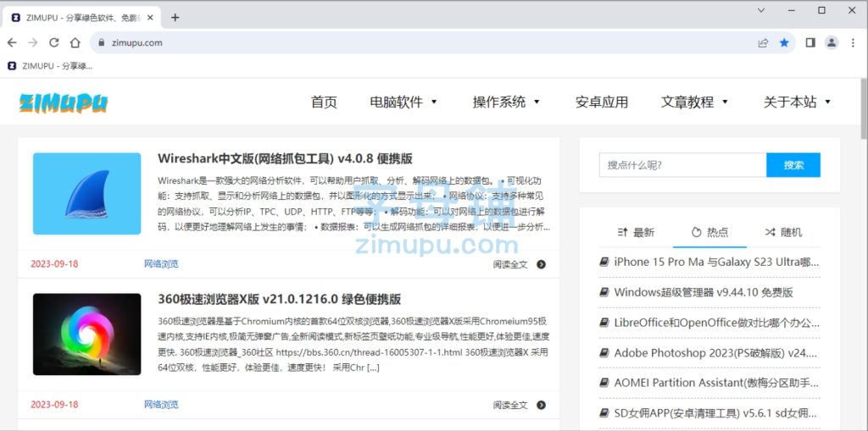Expand the tab search chevron

(x=761, y=10)
